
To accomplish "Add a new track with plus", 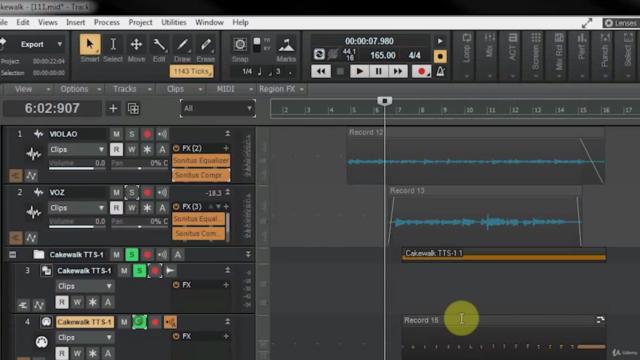I will 113,109.
